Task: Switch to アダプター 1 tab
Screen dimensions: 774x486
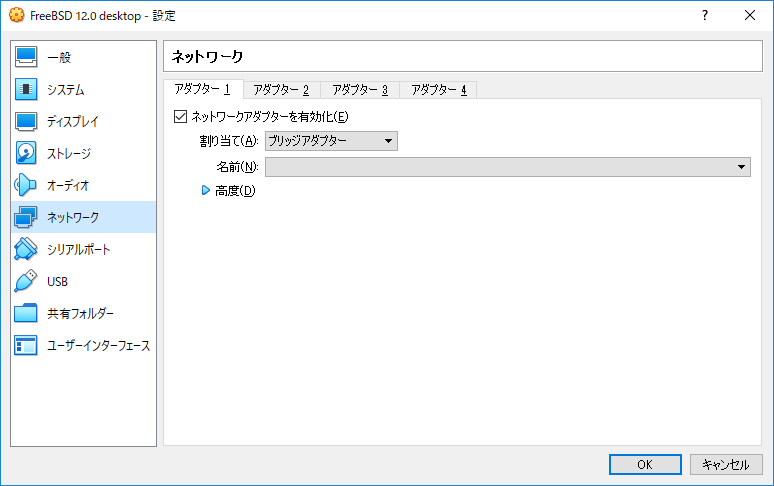Action: click(x=202, y=89)
